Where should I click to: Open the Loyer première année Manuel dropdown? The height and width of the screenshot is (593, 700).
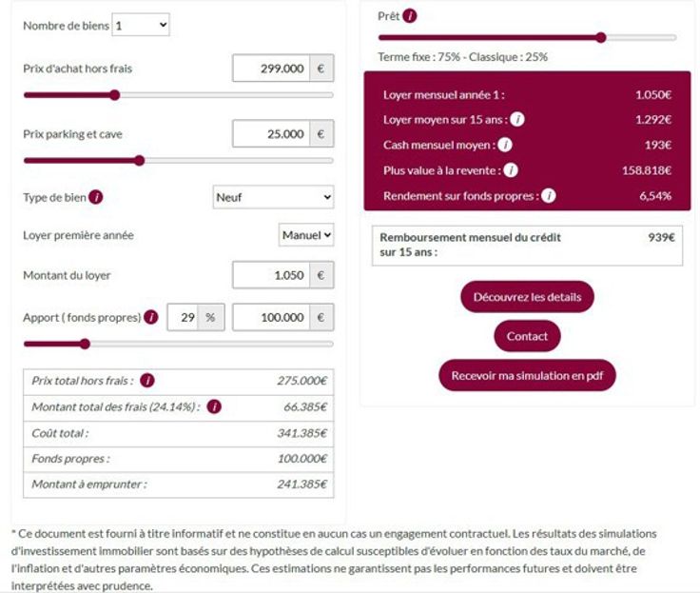point(306,234)
